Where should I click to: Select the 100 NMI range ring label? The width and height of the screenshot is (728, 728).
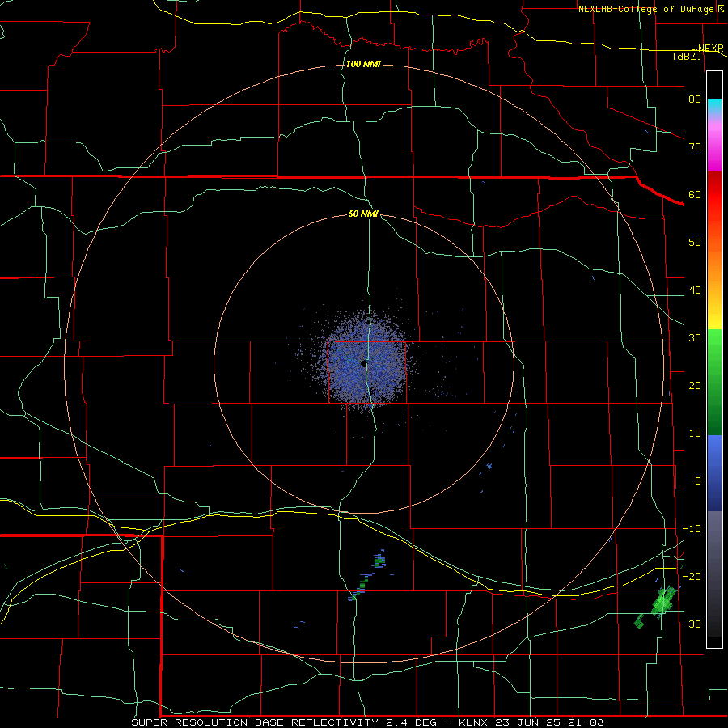click(x=363, y=64)
